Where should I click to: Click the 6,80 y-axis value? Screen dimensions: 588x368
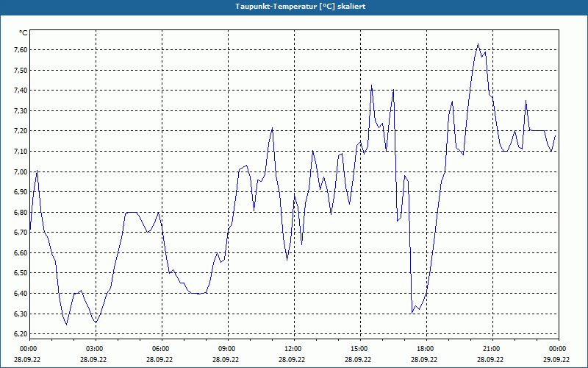pyautogui.click(x=21, y=212)
